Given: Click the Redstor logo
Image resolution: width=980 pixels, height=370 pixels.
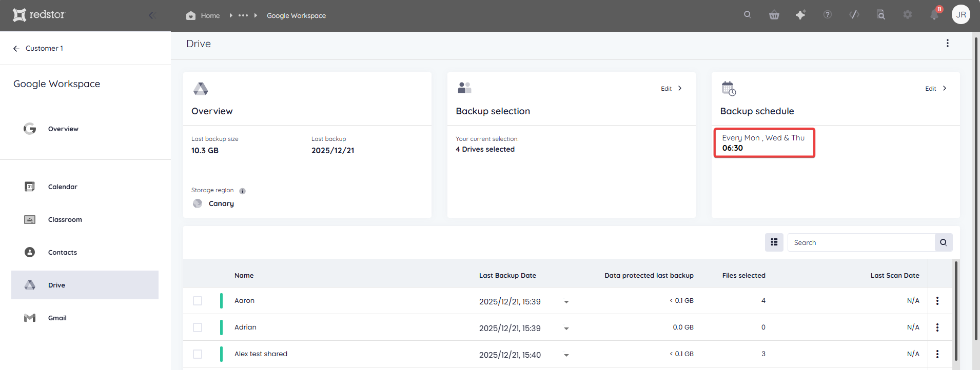Looking at the screenshot, I should pos(39,15).
